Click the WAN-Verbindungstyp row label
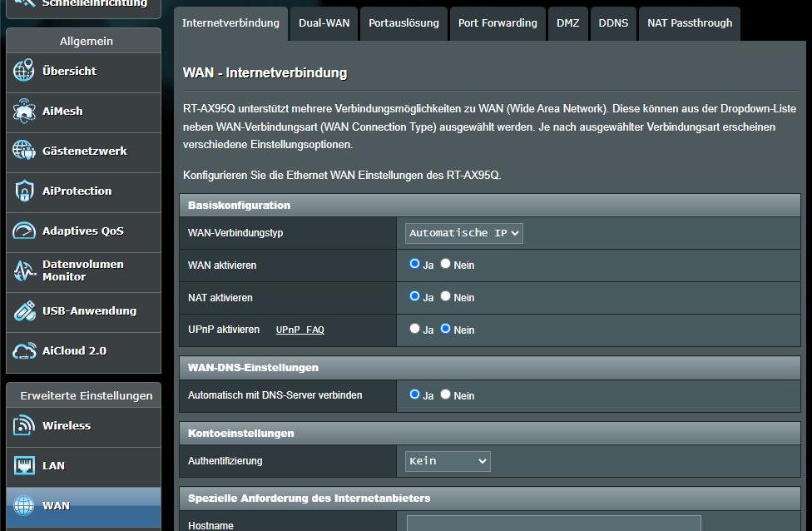 [235, 233]
